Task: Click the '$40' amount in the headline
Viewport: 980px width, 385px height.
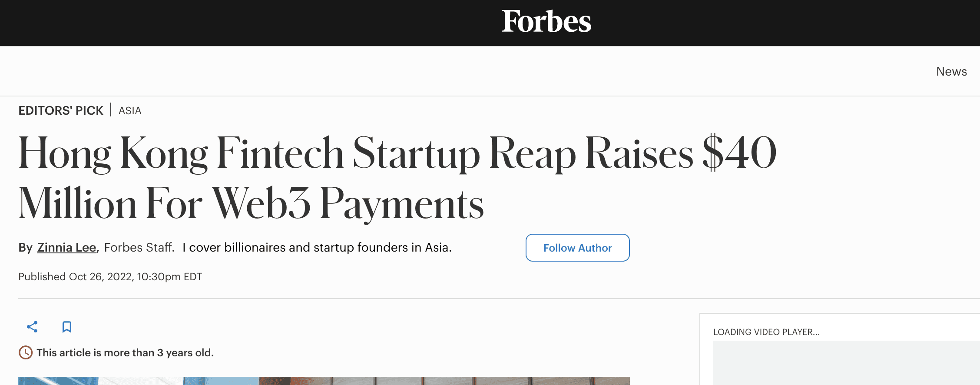Action: coord(740,152)
